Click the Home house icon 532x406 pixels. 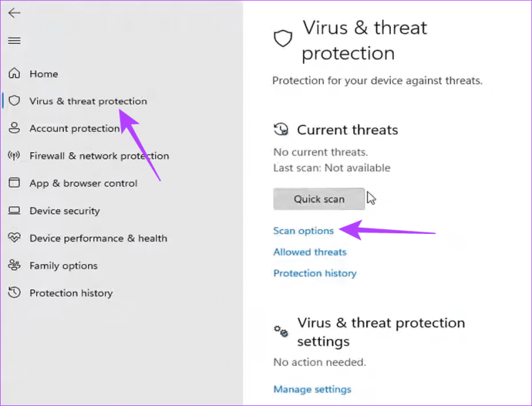click(14, 74)
